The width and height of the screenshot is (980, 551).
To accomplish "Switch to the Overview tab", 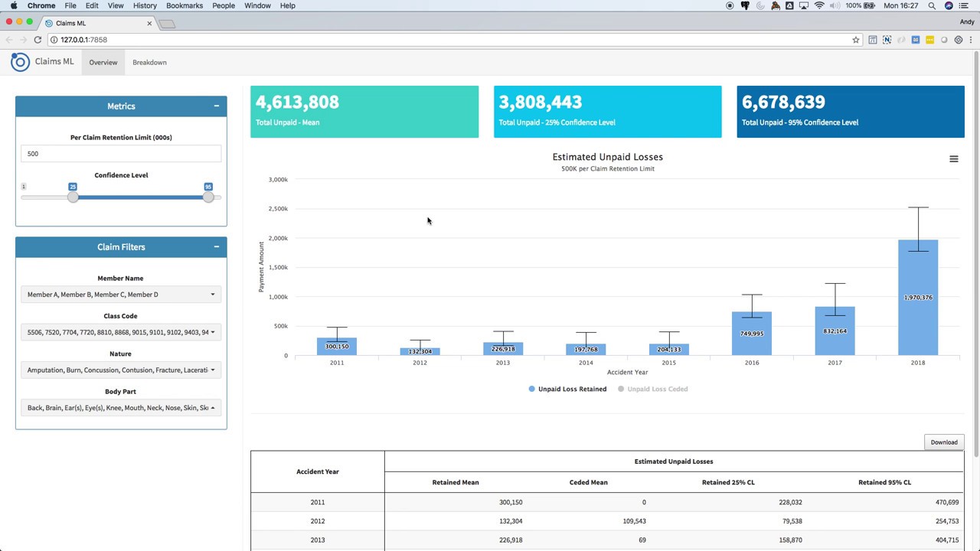I will tap(103, 62).
